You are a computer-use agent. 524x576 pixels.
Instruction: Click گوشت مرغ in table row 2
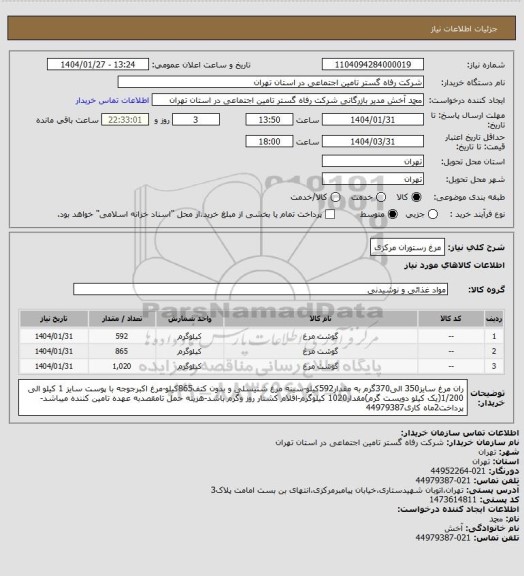[x=320, y=351]
